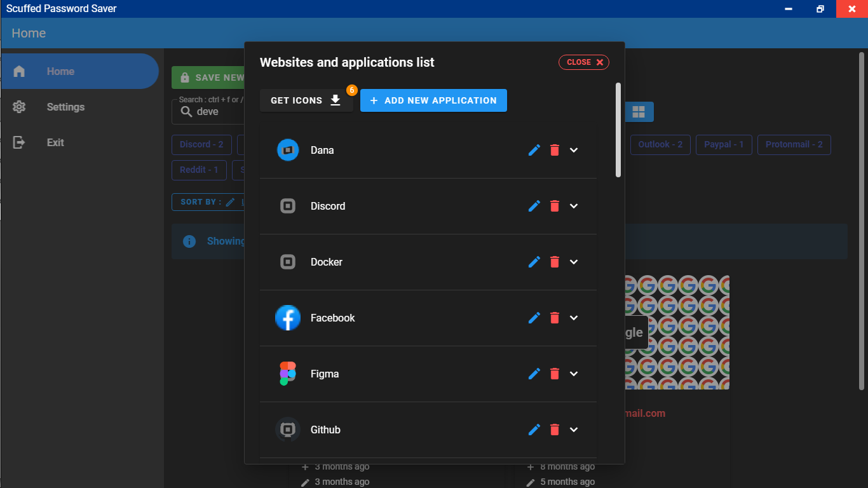868x488 pixels.
Task: Expand the Discord row details
Action: 574,206
